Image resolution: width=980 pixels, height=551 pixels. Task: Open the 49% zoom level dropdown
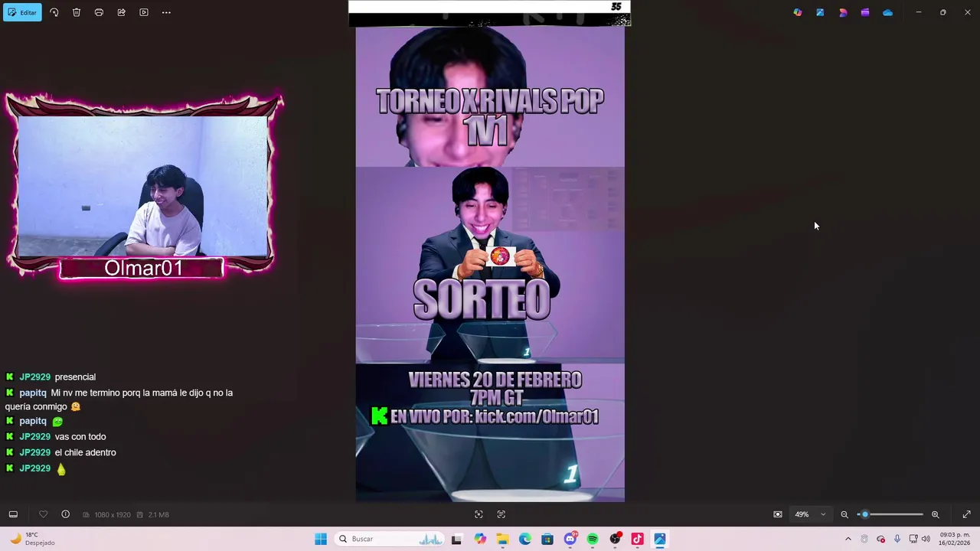pos(810,514)
